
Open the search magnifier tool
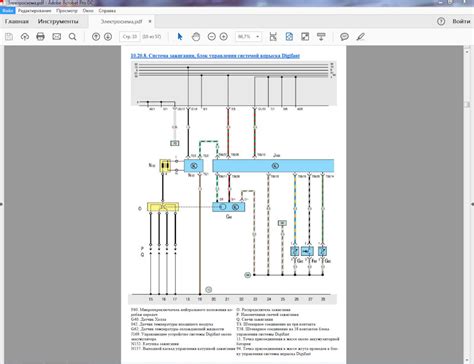point(72,37)
